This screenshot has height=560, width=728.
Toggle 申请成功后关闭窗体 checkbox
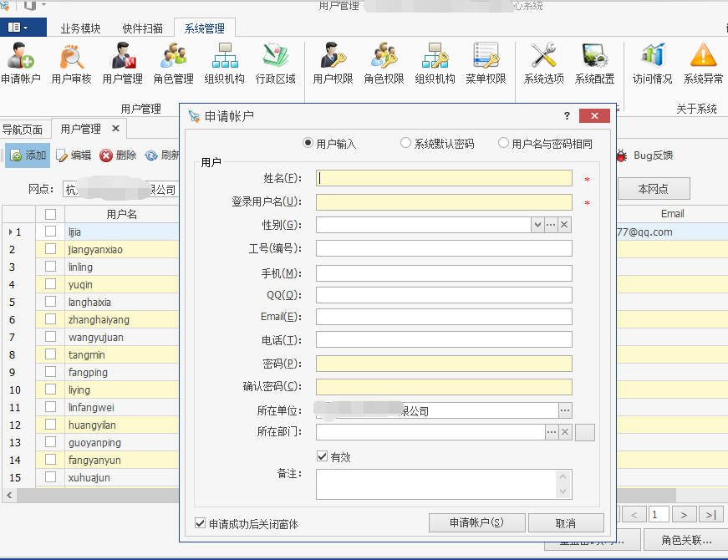click(200, 523)
